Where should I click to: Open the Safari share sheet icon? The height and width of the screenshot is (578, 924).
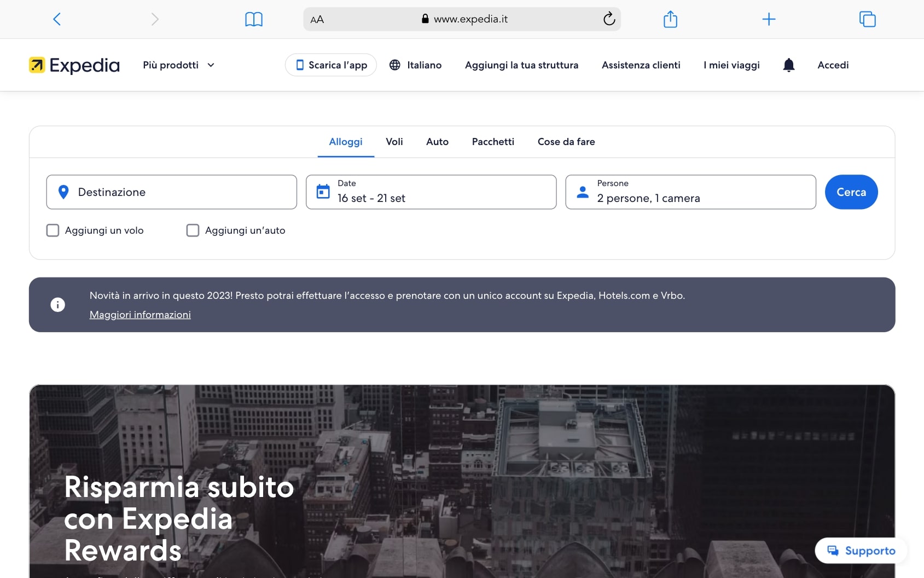coord(670,19)
